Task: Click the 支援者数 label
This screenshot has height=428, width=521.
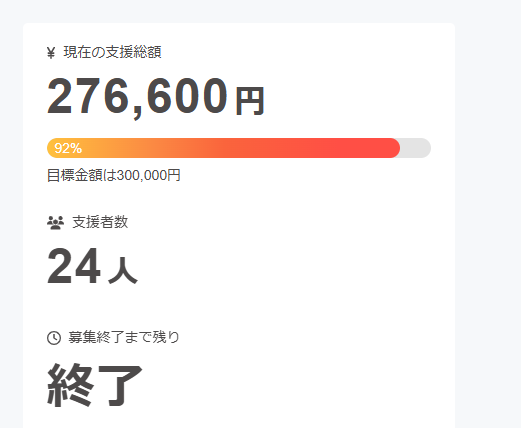Action: click(100, 222)
